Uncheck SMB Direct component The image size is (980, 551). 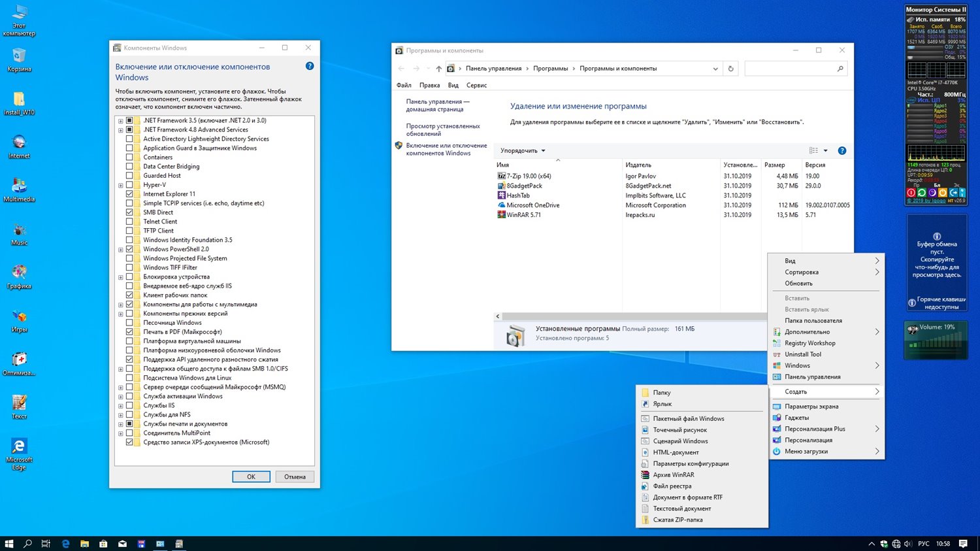(129, 212)
